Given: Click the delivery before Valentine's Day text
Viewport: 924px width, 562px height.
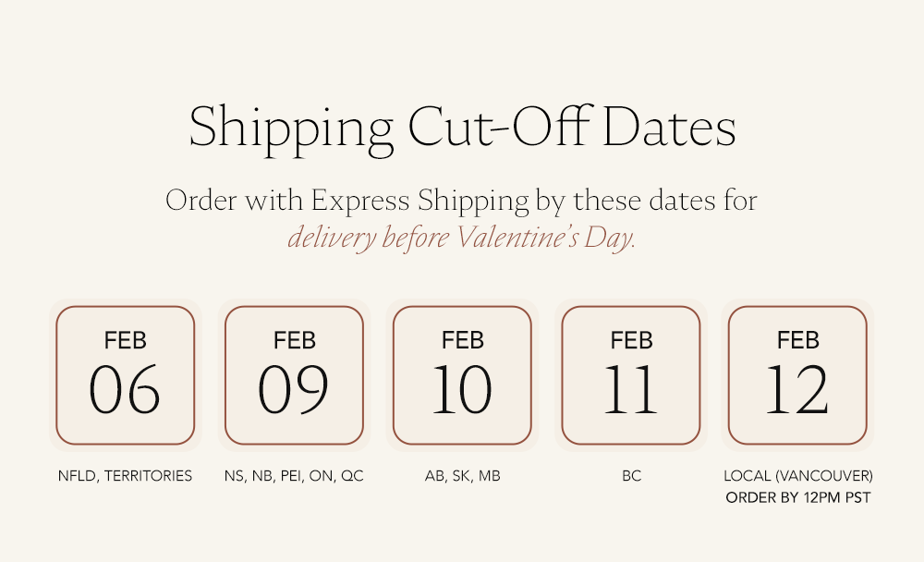Looking at the screenshot, I should (x=462, y=238).
